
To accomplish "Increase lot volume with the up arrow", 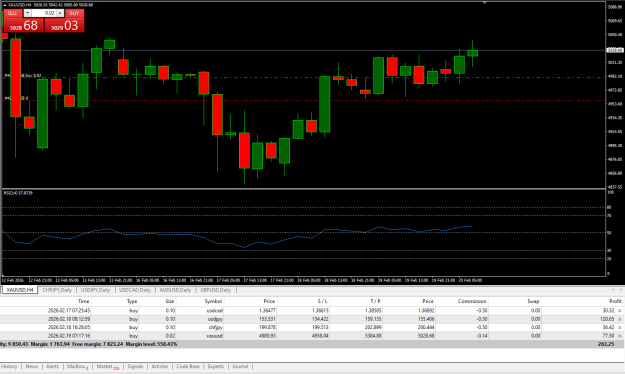I will pos(60,13).
